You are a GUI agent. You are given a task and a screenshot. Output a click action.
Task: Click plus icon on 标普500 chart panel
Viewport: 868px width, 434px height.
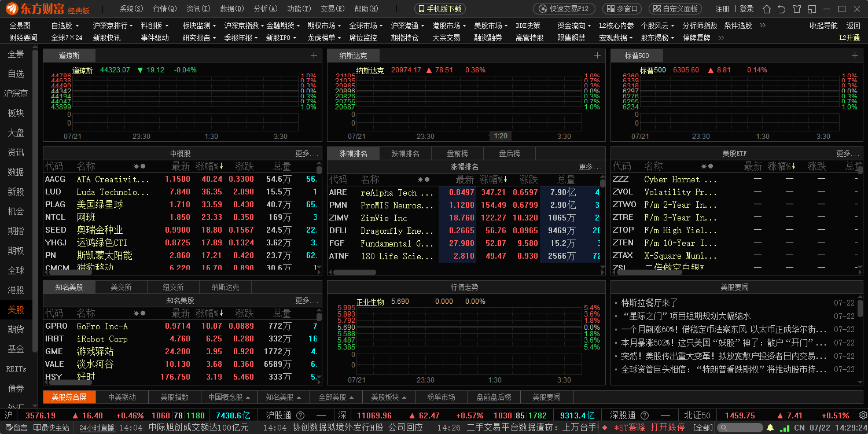855,56
